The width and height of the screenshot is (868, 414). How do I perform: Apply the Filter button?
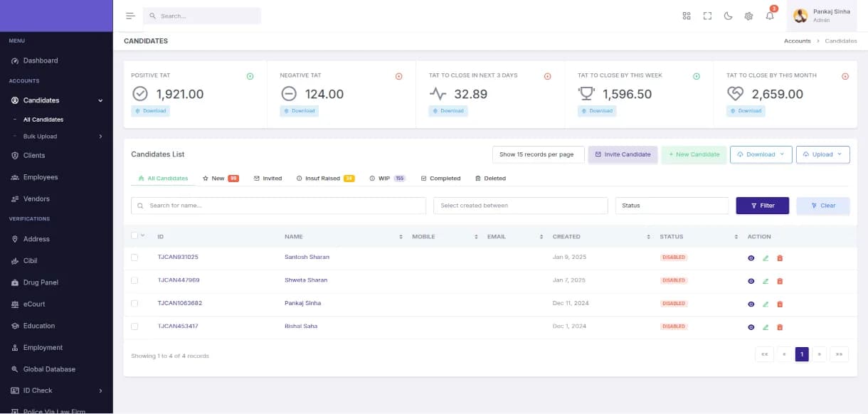[763, 206]
